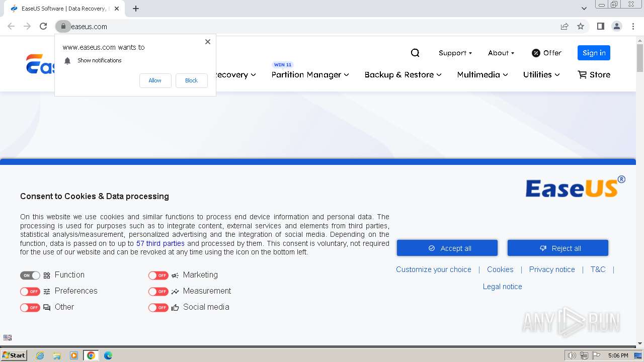Open Chrome three-dot menu
This screenshot has width=644, height=362.
[x=633, y=26]
